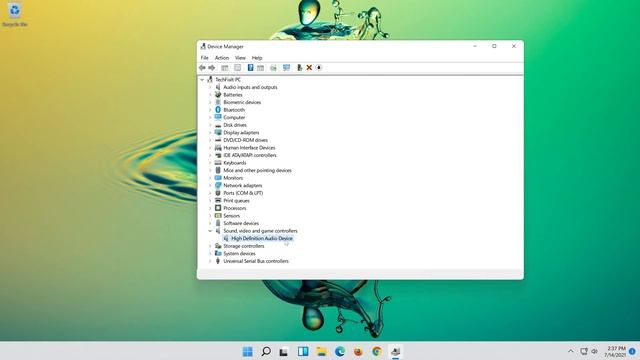The height and width of the screenshot is (360, 640).
Task: Select the High Definition Audio Device label
Action: [x=262, y=238]
